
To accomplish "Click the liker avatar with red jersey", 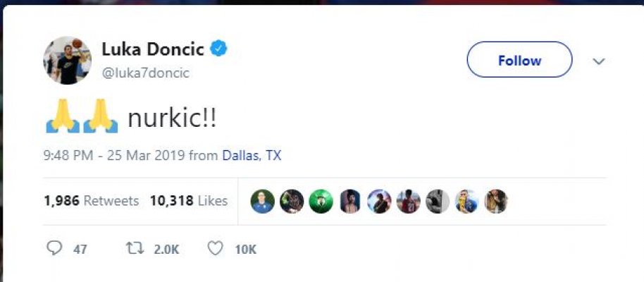I will point(408,202).
